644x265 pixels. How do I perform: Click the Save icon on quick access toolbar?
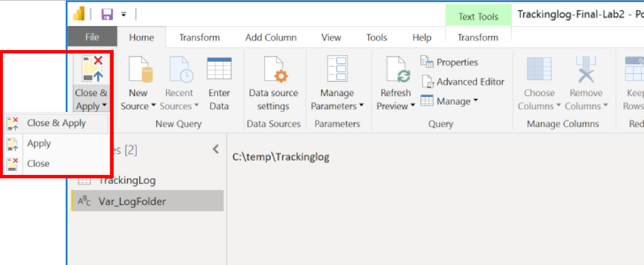(x=107, y=15)
